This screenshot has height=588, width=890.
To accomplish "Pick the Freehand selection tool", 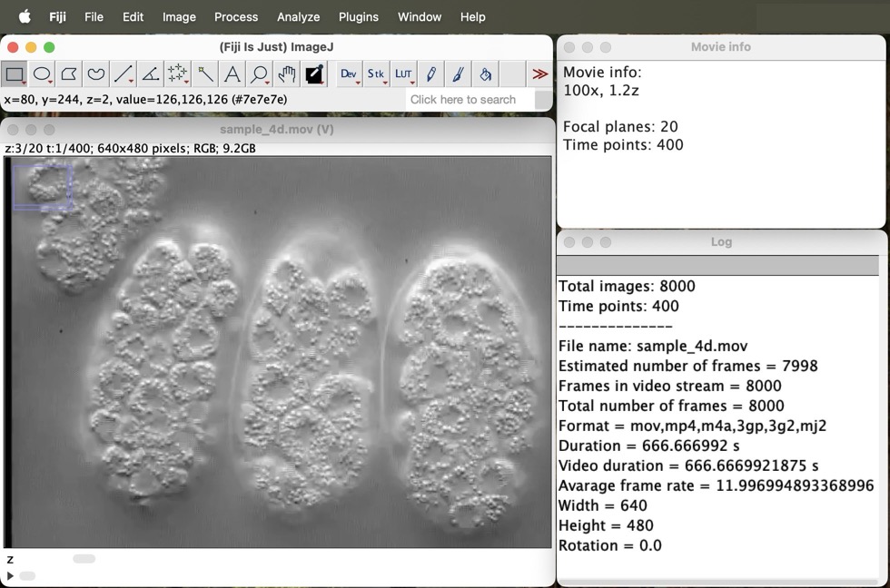I will tap(96, 74).
